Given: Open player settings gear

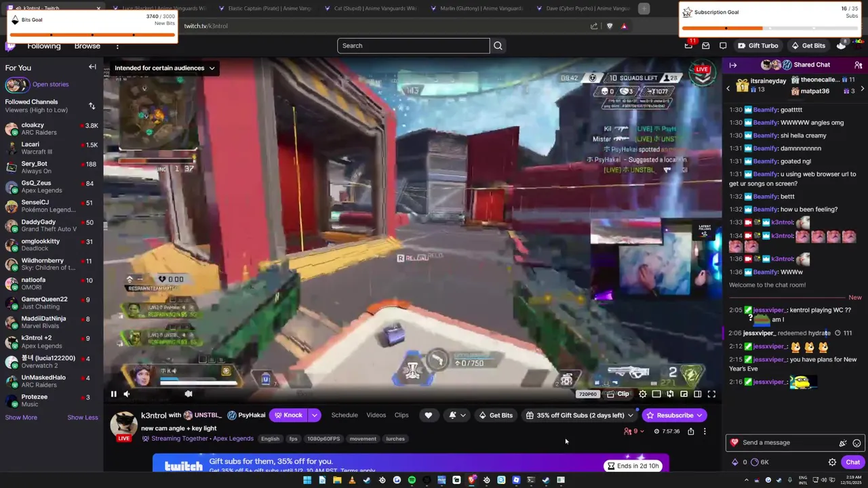Looking at the screenshot, I should [x=643, y=394].
